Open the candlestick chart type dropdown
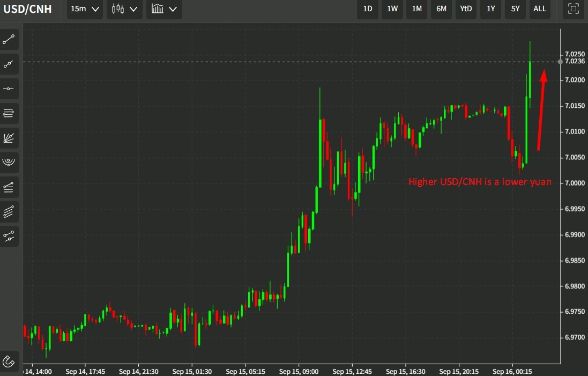The width and height of the screenshot is (588, 376). [124, 9]
